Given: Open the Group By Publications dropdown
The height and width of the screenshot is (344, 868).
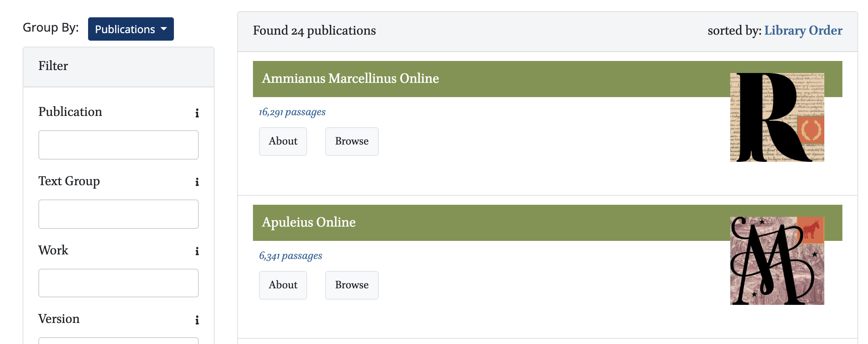Looking at the screenshot, I should [x=130, y=29].
